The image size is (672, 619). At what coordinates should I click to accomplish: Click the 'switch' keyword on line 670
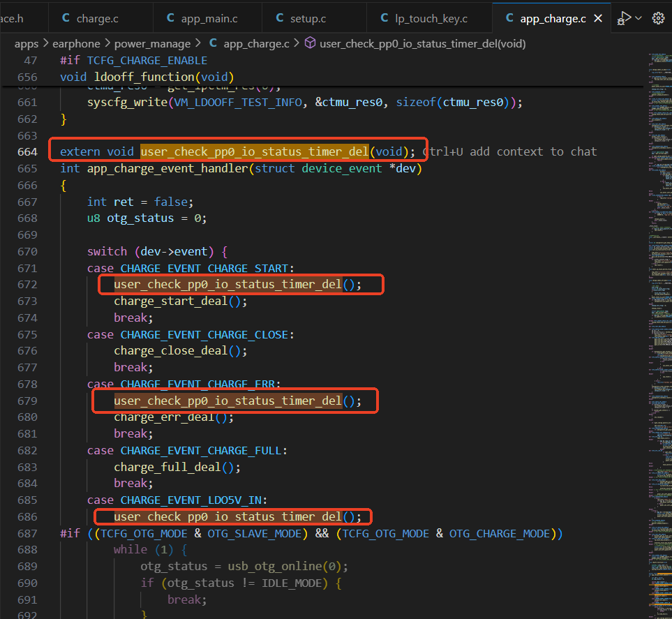(x=107, y=252)
